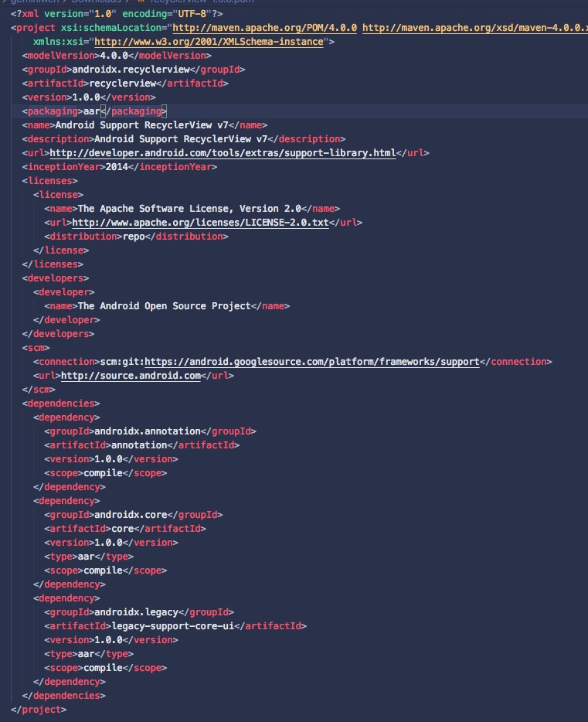Click the closing /licenses tag
This screenshot has width=588, height=722.
click(53, 264)
